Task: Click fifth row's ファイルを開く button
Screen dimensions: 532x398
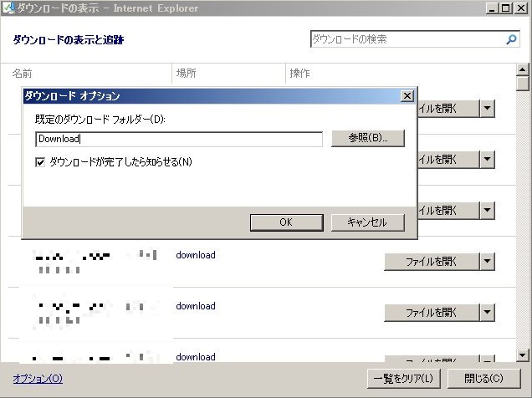Action: [x=432, y=312]
